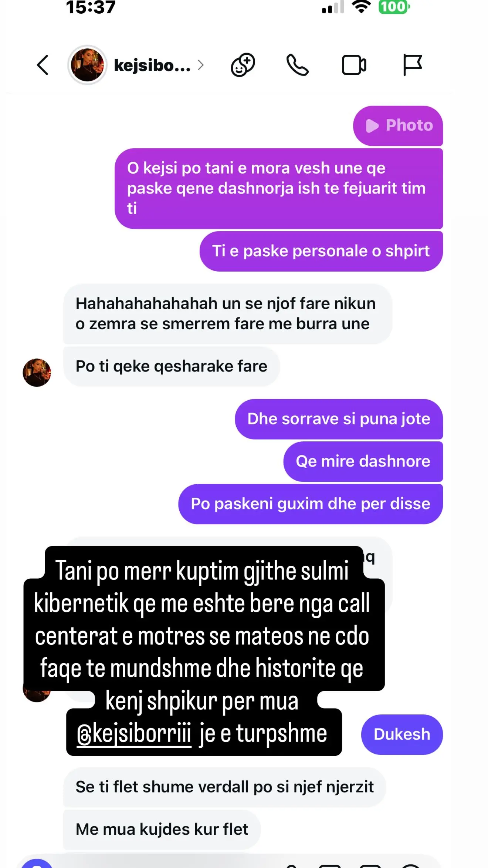Open the kejsibo... username in the header

pos(152,65)
